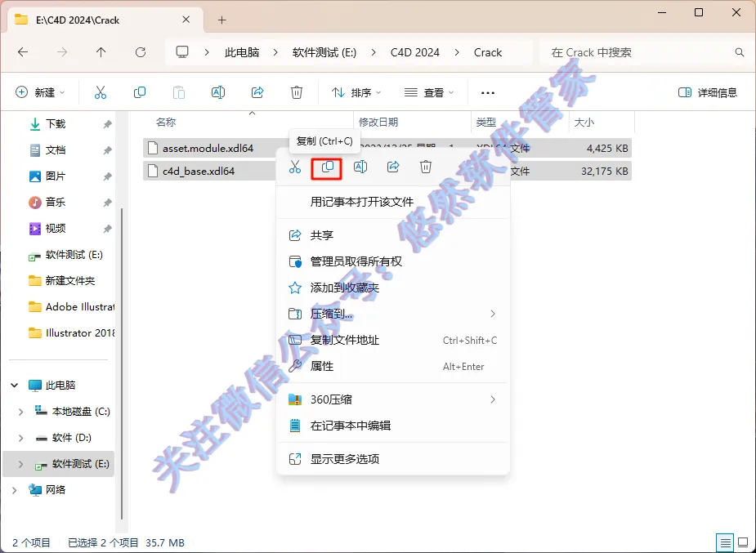Click the C4D 2024 breadcrumb
This screenshot has width=756, height=553.
click(414, 52)
